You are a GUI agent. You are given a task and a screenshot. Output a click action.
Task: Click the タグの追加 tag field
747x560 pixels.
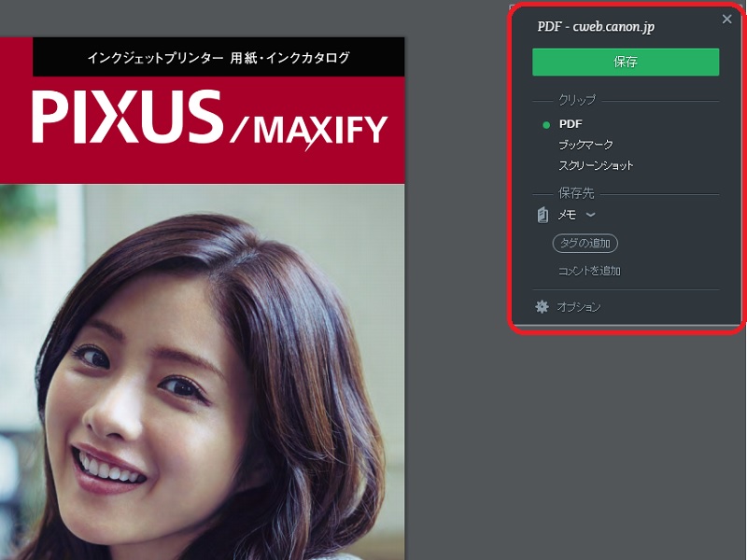click(585, 244)
